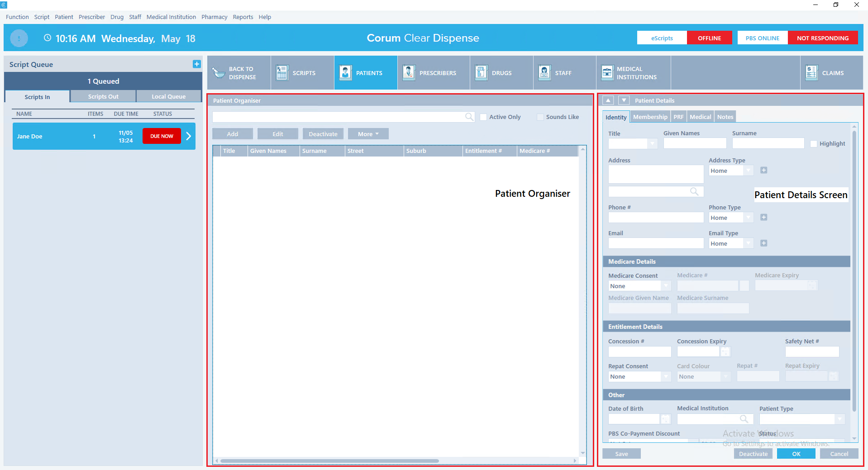Open the Claims module icon

tap(811, 73)
